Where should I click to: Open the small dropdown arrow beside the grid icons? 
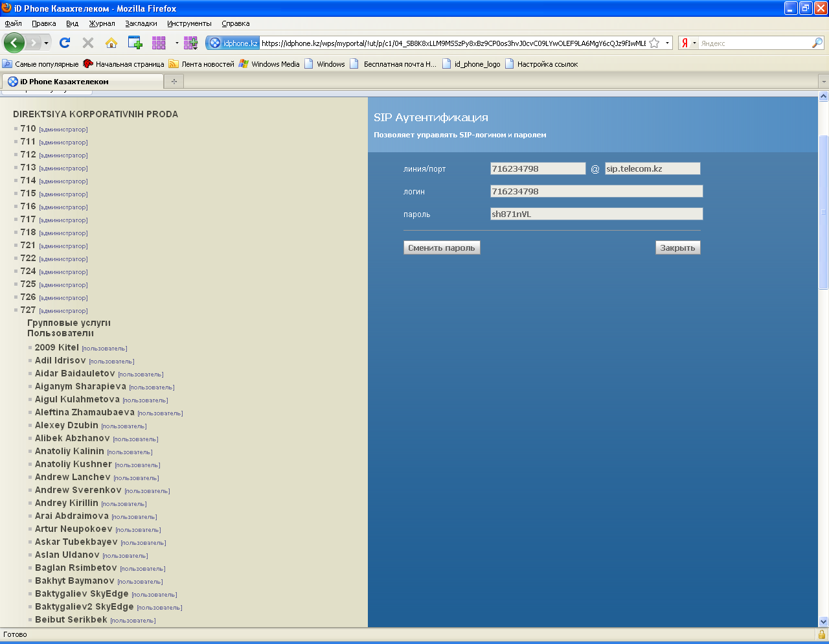tap(177, 43)
